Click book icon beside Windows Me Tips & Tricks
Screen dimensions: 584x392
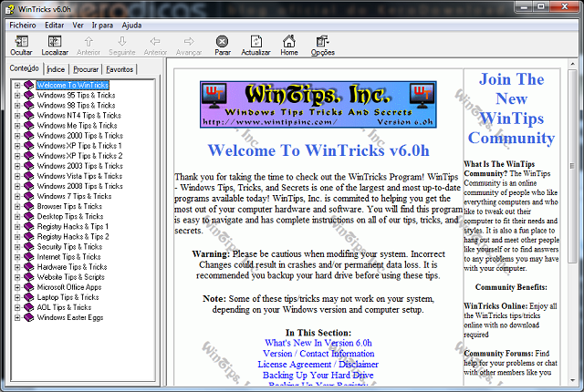pos(28,125)
